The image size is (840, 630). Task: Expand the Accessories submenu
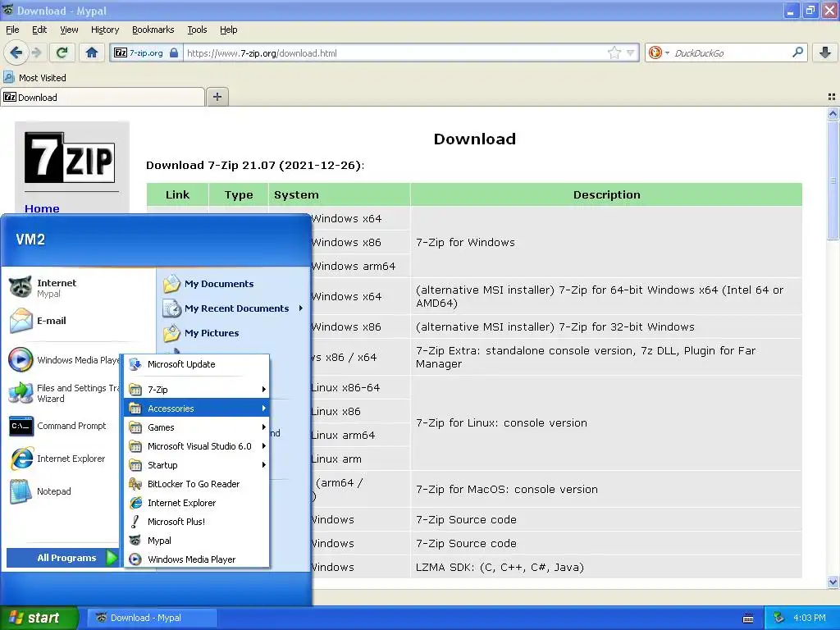(x=196, y=409)
